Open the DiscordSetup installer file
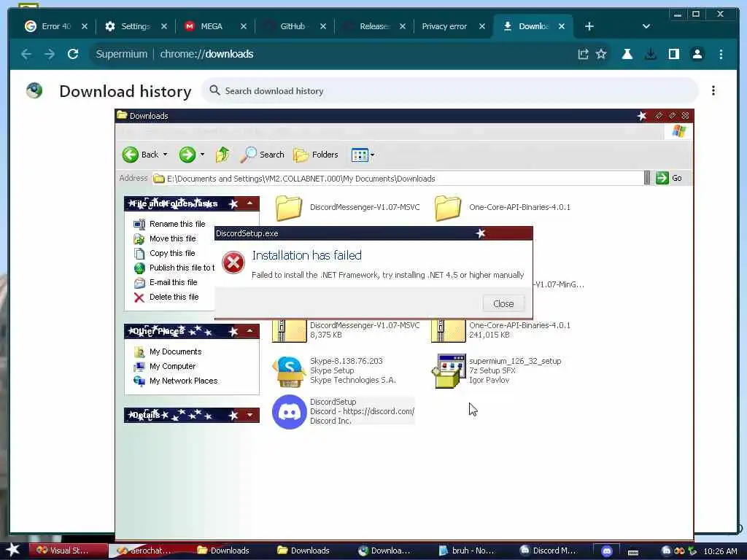 pos(343,411)
